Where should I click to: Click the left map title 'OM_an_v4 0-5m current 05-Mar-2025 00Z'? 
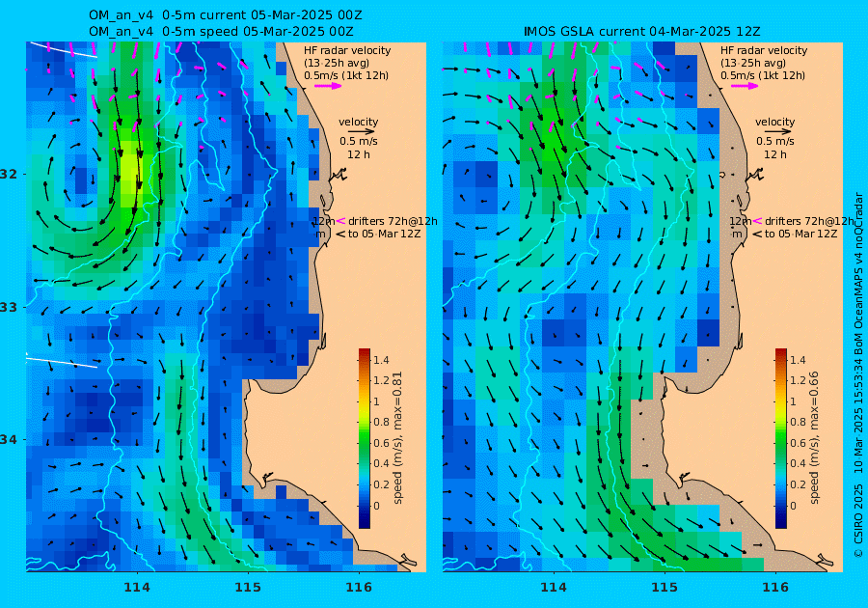click(226, 15)
